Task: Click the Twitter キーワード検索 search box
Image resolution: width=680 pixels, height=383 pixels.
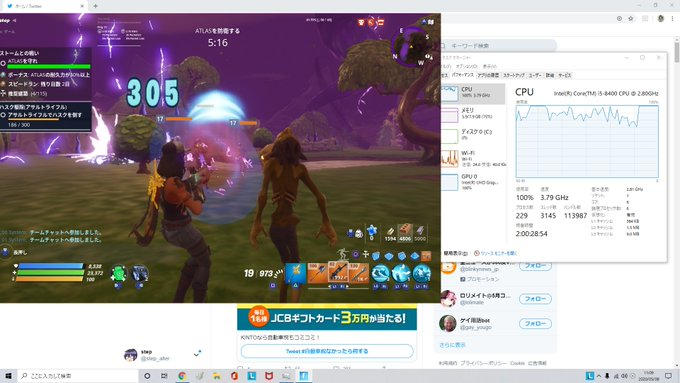Action: (499, 46)
